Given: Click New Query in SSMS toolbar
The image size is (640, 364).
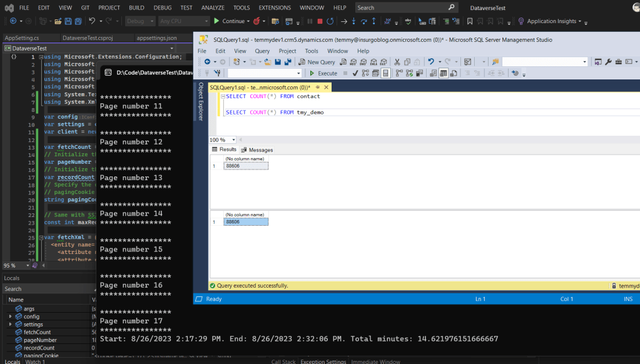Looking at the screenshot, I should (317, 62).
